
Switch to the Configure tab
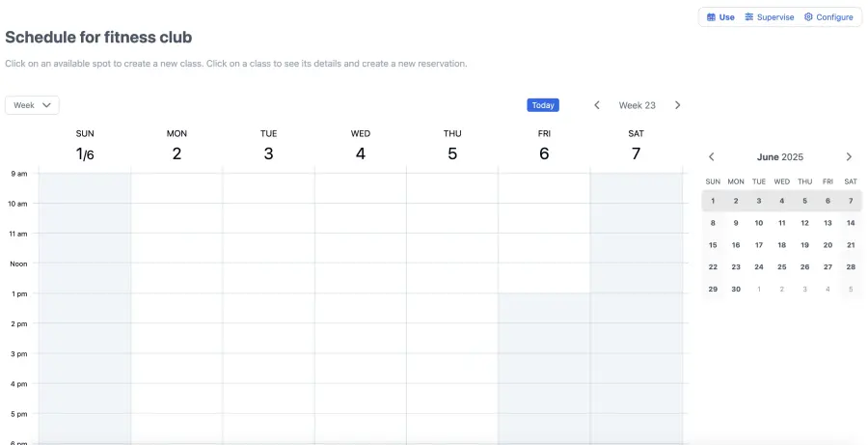point(828,17)
